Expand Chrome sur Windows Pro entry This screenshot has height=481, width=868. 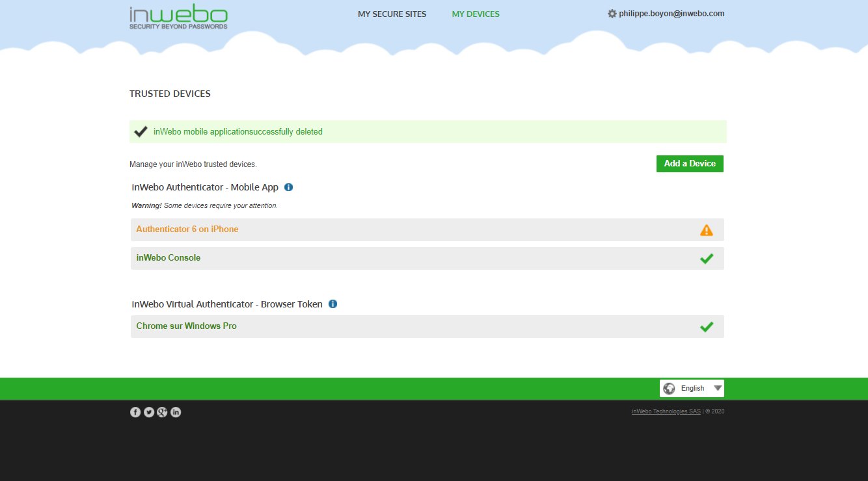[186, 326]
